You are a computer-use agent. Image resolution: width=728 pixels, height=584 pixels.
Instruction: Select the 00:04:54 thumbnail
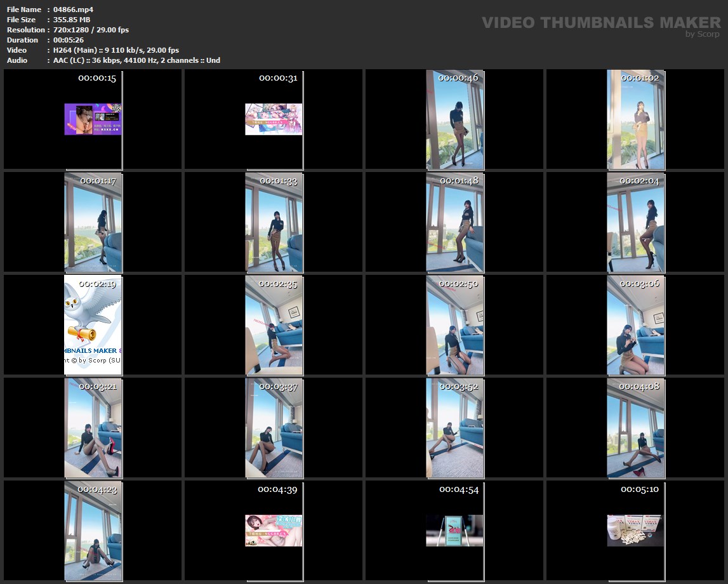tap(454, 531)
